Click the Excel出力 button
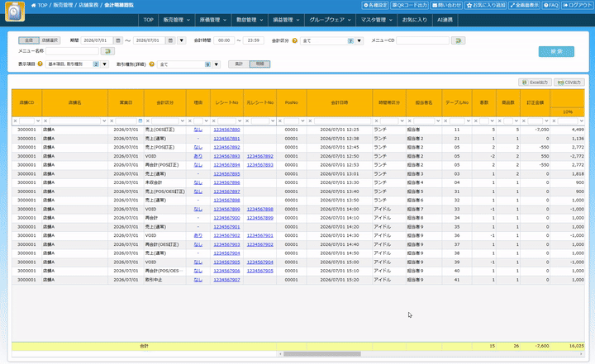 (x=535, y=83)
